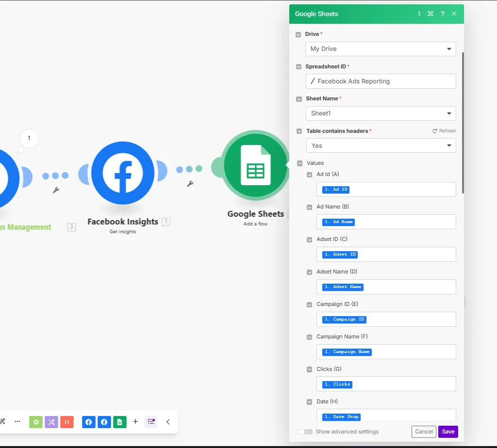Open the panel's three-dot options menu

(x=419, y=14)
